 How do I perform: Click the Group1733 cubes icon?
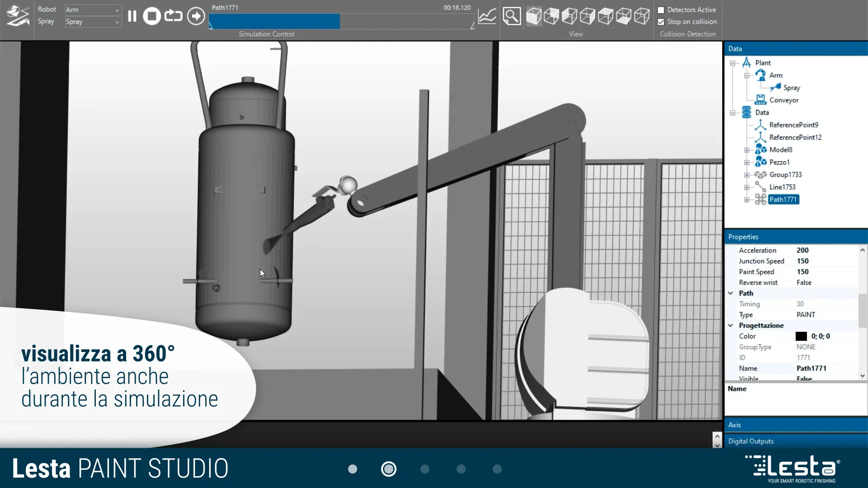(761, 174)
